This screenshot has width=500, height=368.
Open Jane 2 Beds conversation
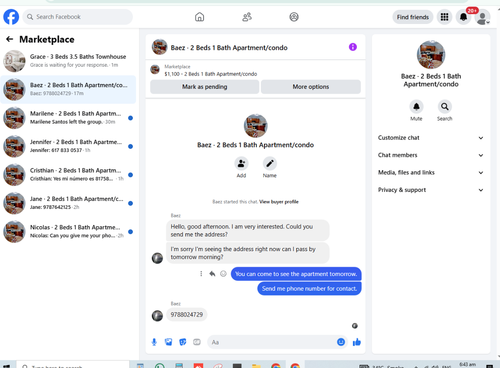[x=68, y=203]
